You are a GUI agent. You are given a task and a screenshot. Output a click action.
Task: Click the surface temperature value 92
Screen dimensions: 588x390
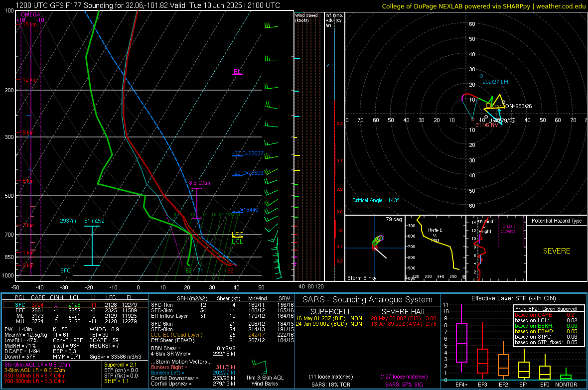pyautogui.click(x=230, y=270)
